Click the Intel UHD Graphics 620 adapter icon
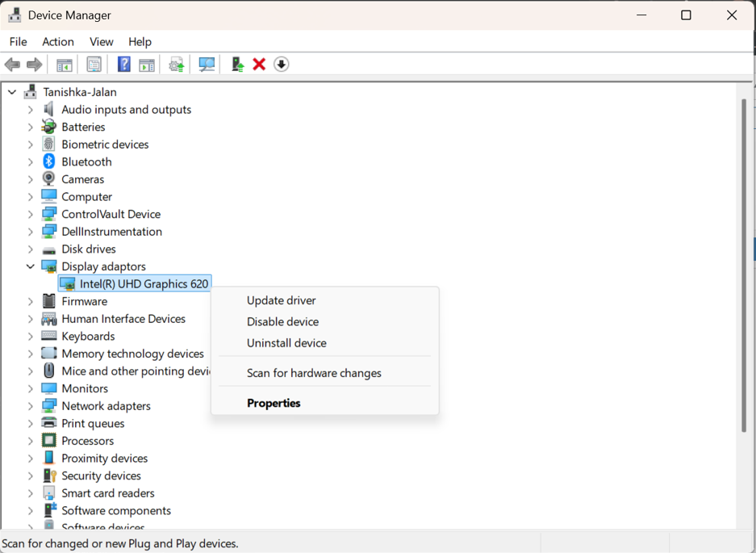 (x=67, y=283)
